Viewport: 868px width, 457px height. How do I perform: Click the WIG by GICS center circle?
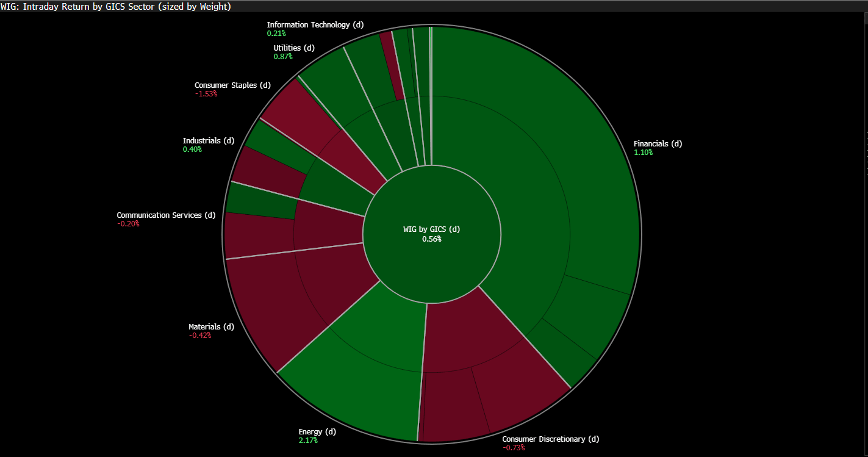tap(432, 234)
